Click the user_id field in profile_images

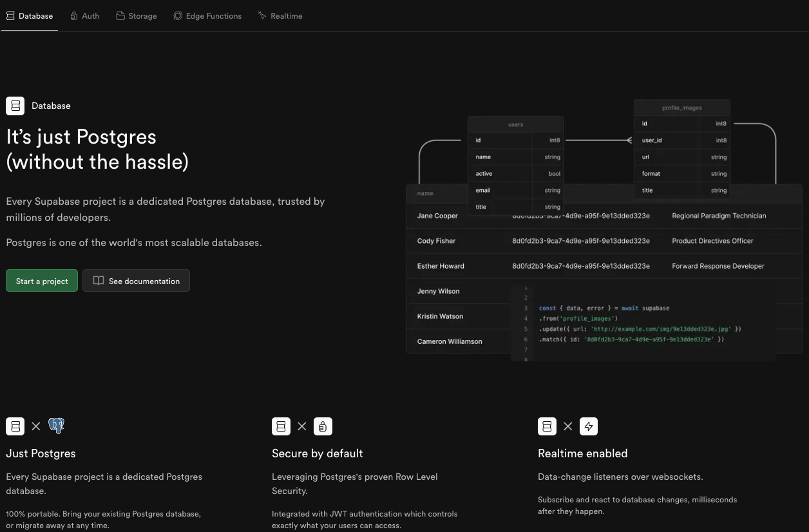(682, 140)
